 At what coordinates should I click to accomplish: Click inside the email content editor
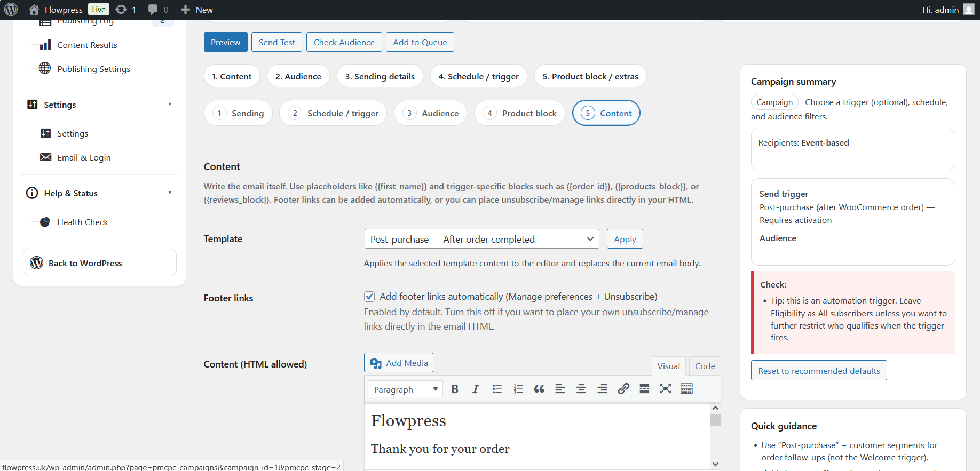coord(537,436)
